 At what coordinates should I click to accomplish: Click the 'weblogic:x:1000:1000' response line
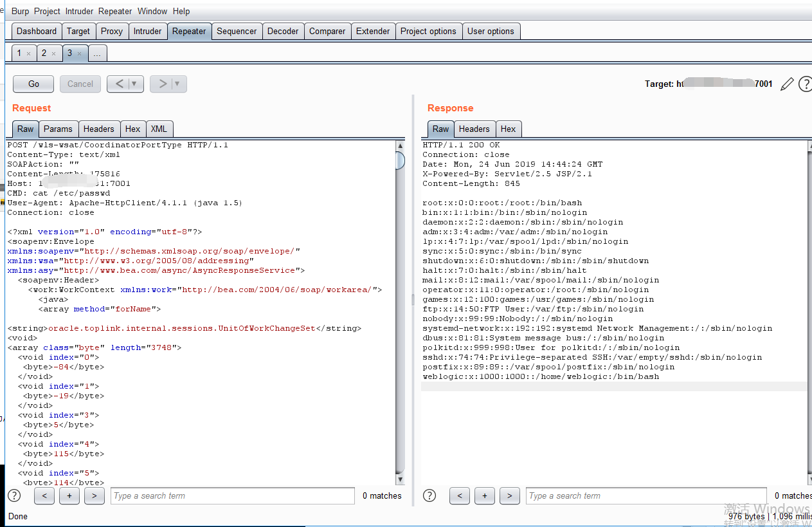coord(541,376)
